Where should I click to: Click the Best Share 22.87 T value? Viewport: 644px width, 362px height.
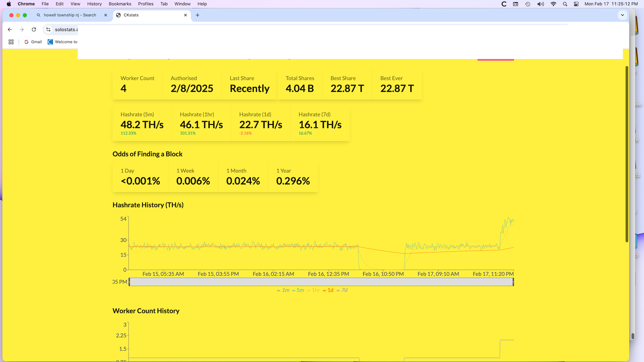pyautogui.click(x=347, y=88)
